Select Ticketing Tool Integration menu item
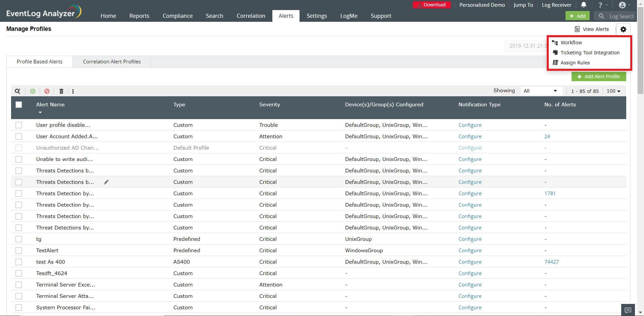 (590, 53)
